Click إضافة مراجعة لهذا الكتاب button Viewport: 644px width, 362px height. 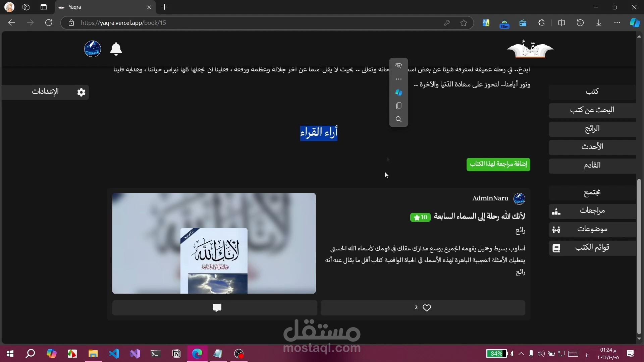(498, 164)
